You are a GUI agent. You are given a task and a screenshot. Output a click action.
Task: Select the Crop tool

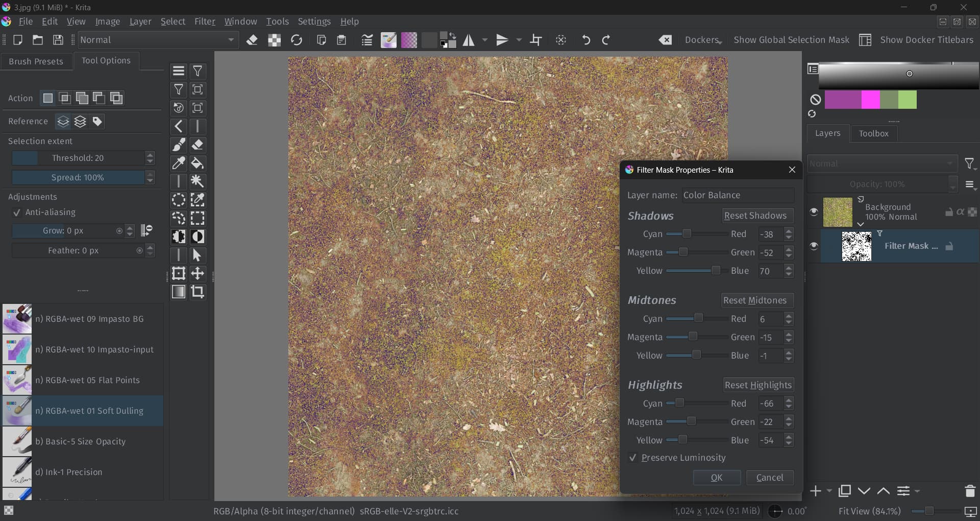click(198, 292)
